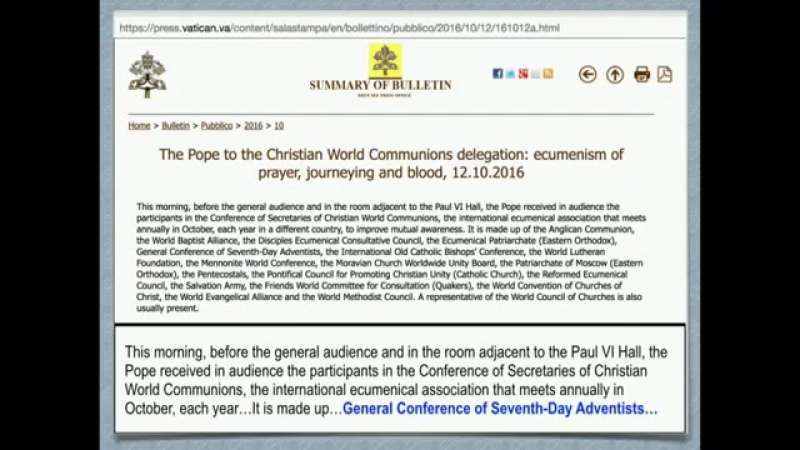Viewport: 800px width, 450px height.
Task: Click the blue 'General Conference of Seventh-Day Adventists' text
Action: [x=500, y=409]
